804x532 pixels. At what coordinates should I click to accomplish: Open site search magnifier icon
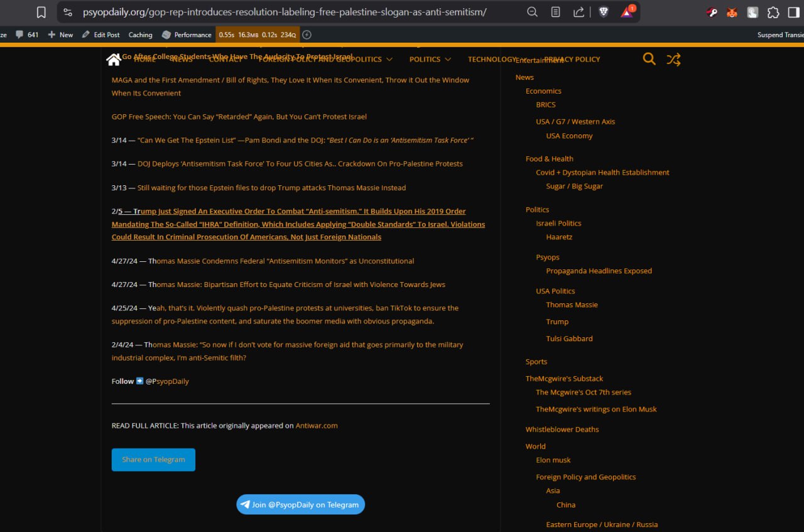point(649,59)
